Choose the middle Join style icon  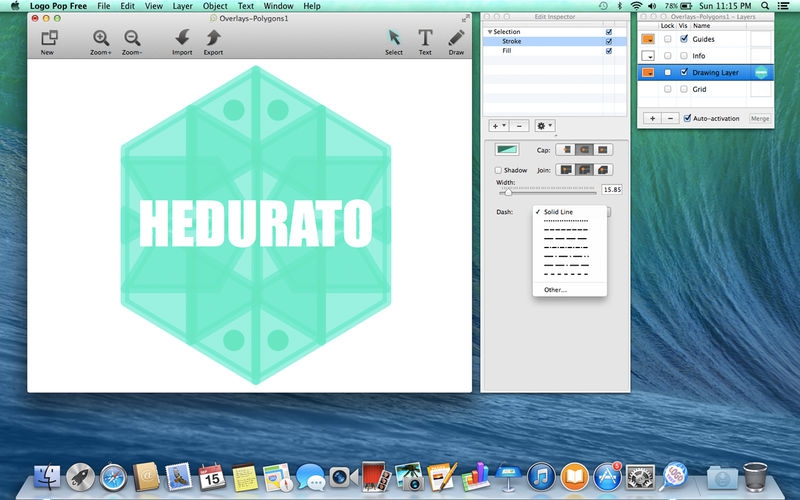tap(584, 169)
